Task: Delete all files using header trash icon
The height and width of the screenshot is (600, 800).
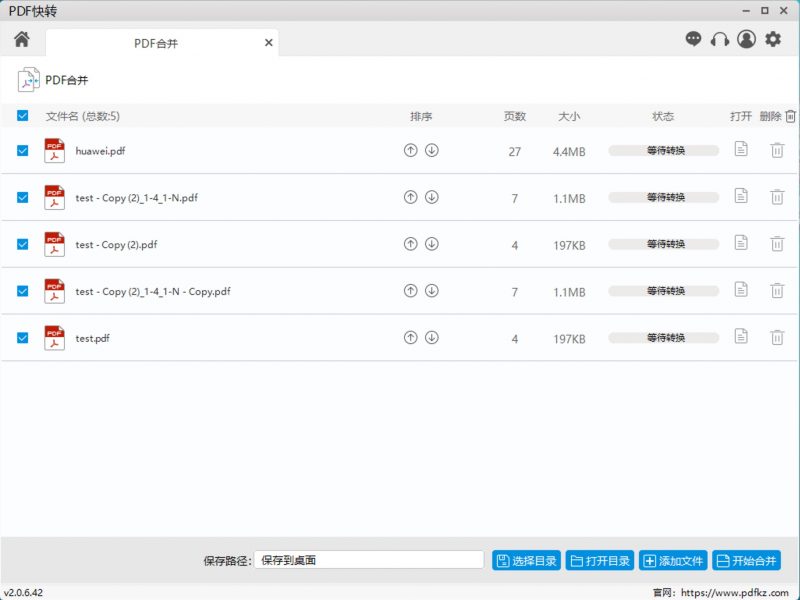Action: coord(790,116)
